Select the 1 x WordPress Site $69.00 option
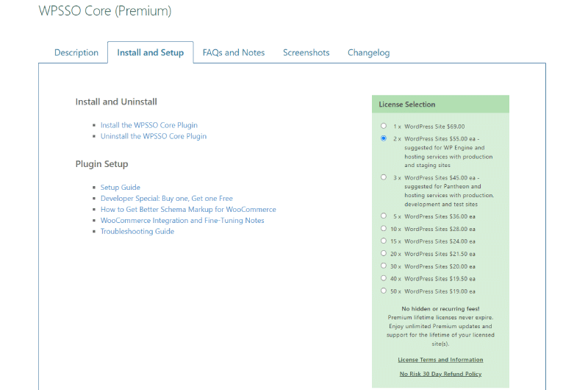Image resolution: width=588 pixels, height=390 pixels. 383,126
